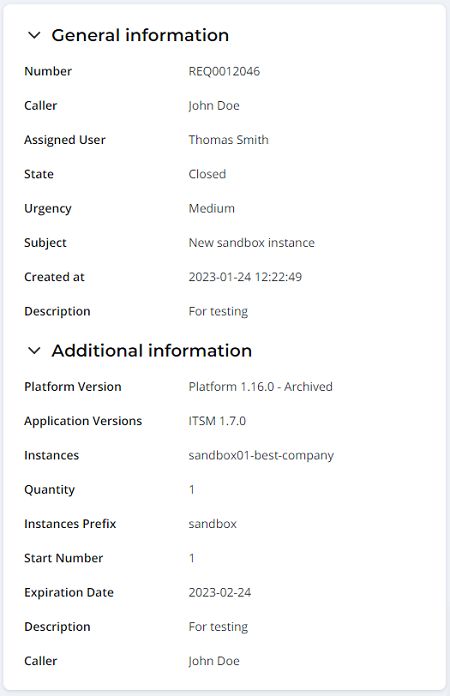Open caller John Doe in General information
The image size is (450, 696).
tap(214, 106)
